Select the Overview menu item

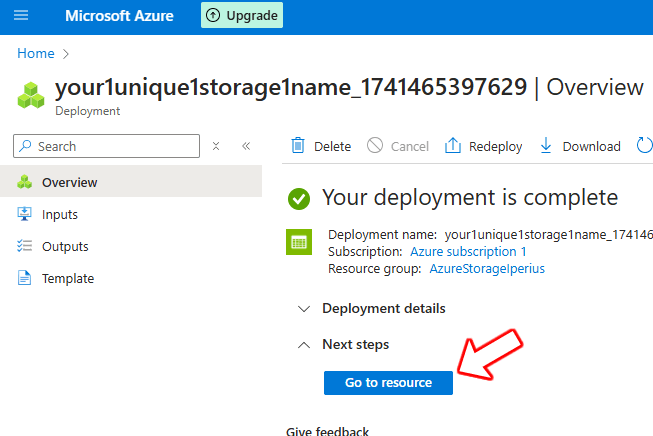(131, 182)
